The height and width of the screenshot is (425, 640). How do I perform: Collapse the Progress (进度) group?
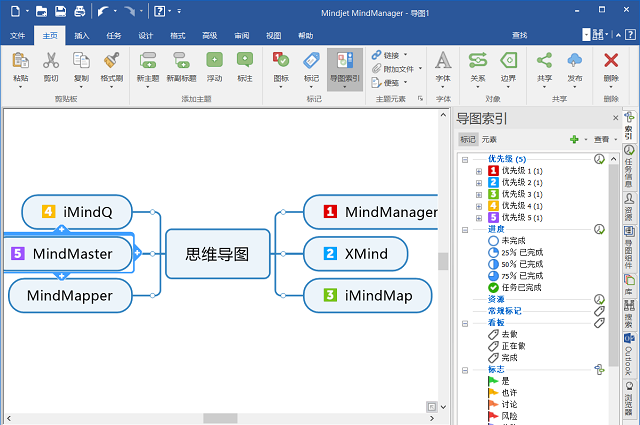pyautogui.click(x=465, y=230)
